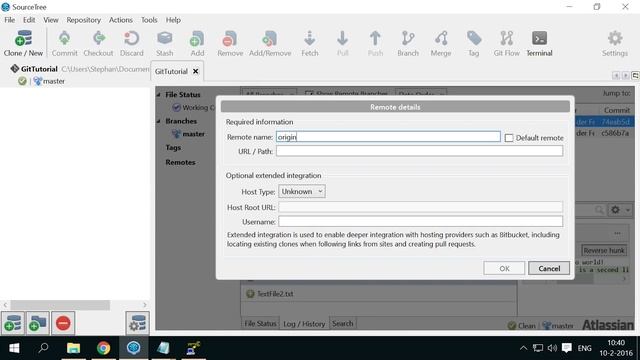Open taskbar search magnifier

tap(43, 348)
